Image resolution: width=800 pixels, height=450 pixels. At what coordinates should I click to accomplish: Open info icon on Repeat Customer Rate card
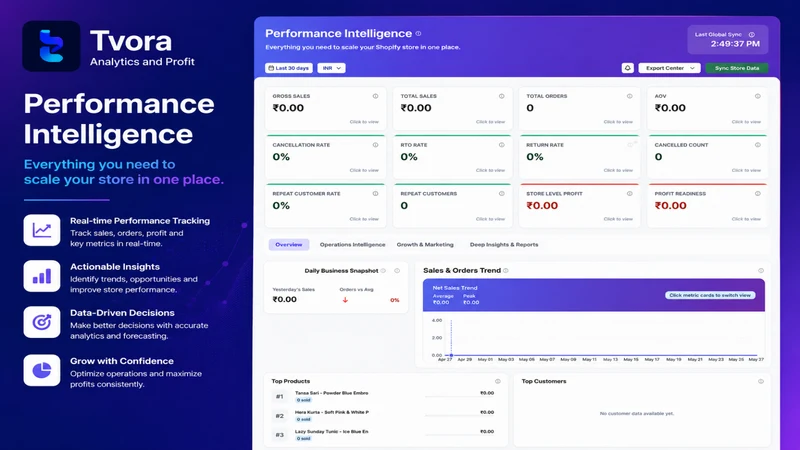coord(376,193)
